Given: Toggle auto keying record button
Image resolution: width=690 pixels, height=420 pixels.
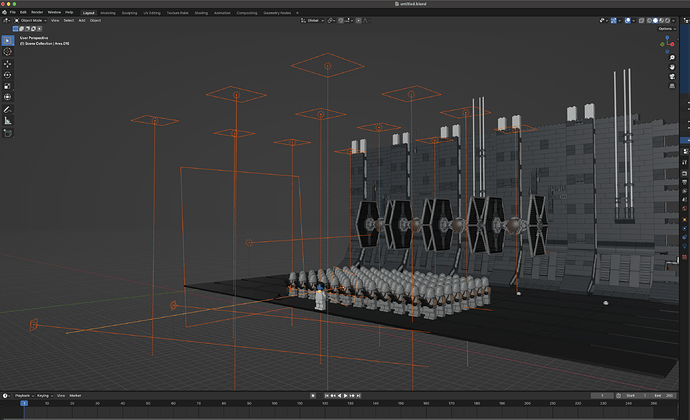Looking at the screenshot, I should [313, 396].
